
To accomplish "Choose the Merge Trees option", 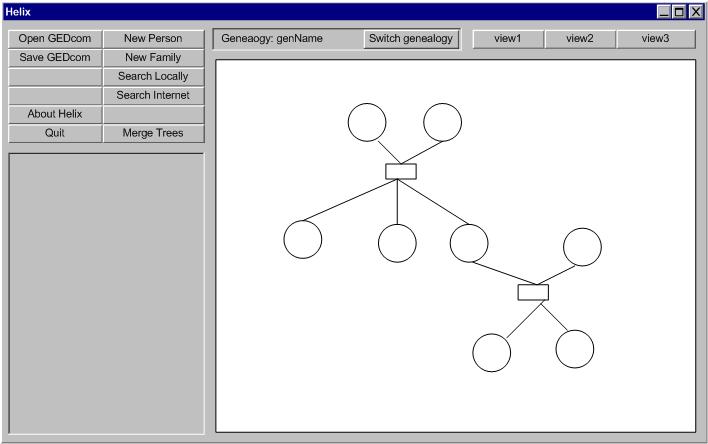I will click(x=153, y=133).
